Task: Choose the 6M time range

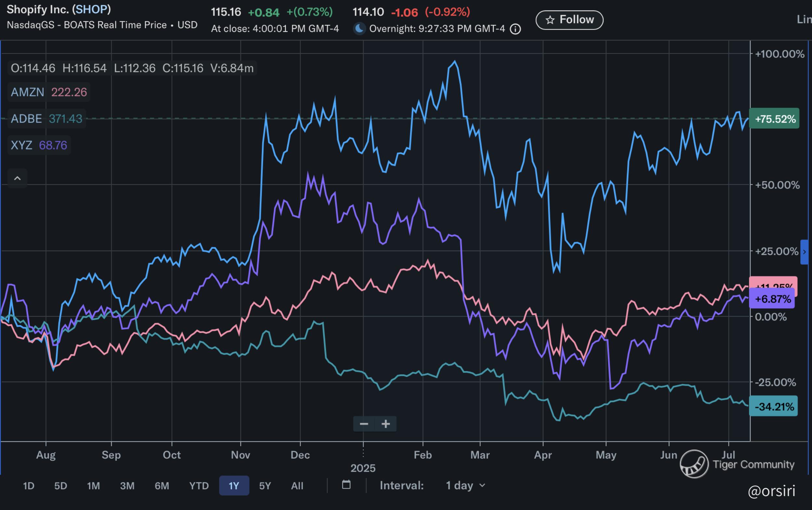Action: coord(162,486)
